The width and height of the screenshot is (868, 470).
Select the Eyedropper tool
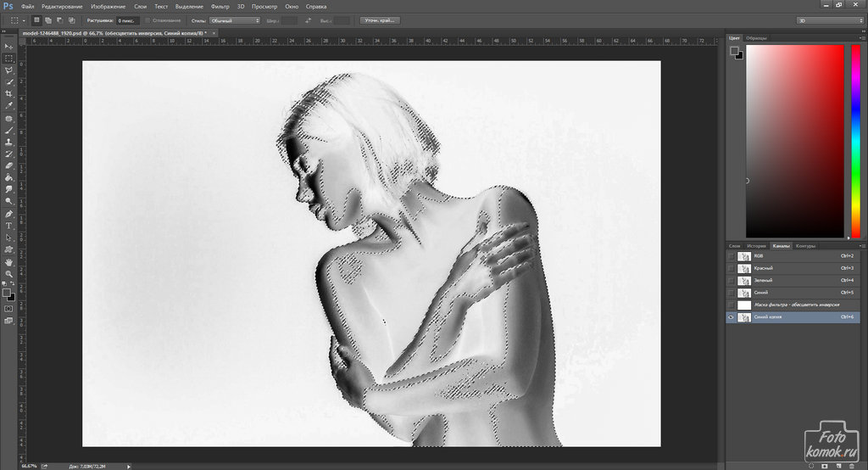click(8, 106)
